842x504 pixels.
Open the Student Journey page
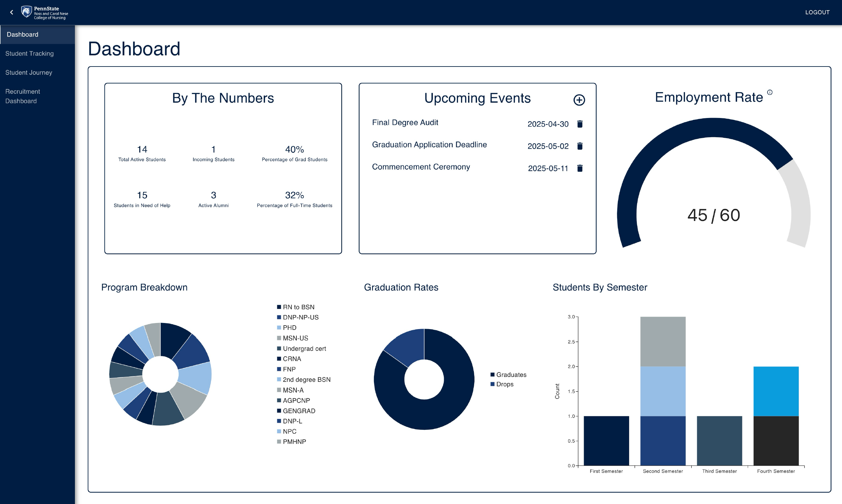28,72
